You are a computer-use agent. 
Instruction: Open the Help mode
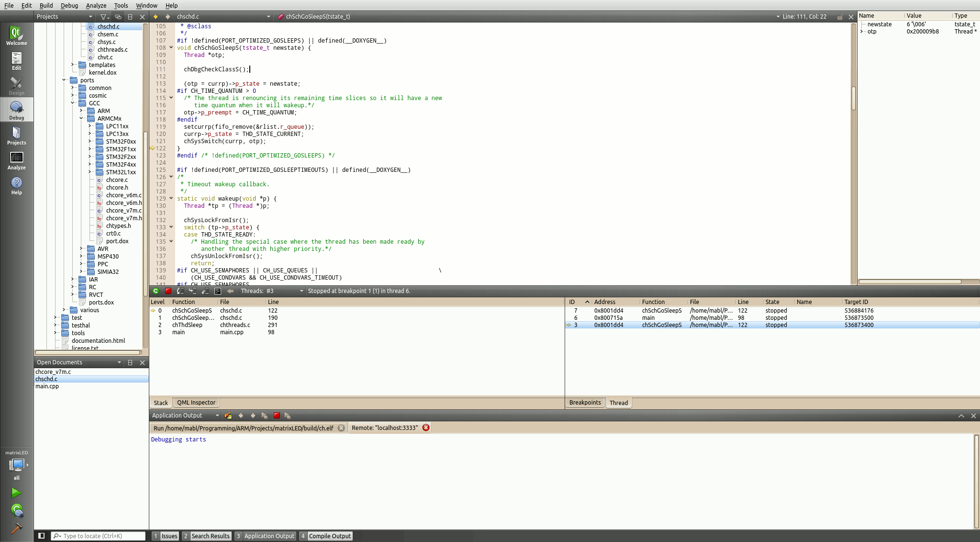coord(16,185)
